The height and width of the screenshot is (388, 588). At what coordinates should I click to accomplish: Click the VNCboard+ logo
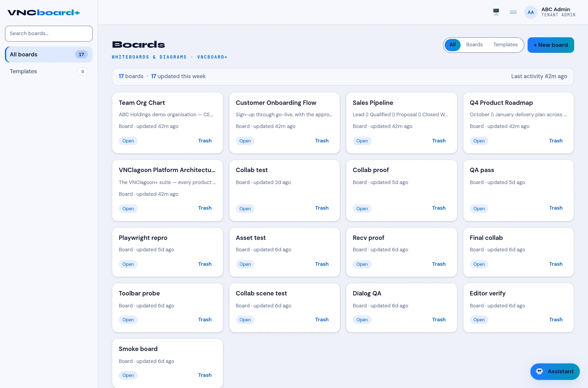pos(44,13)
